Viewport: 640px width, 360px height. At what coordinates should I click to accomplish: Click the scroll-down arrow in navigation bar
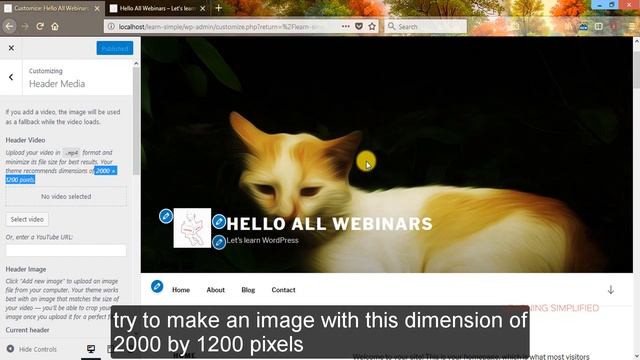[611, 290]
